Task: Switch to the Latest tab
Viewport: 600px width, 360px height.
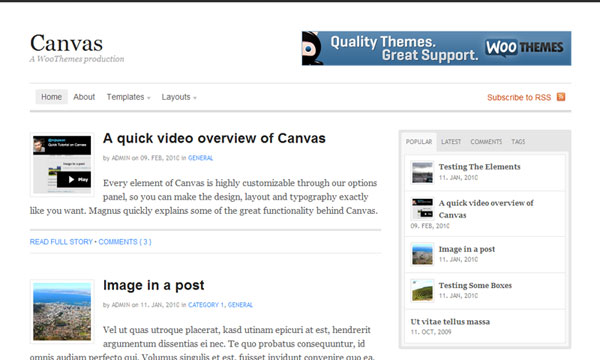Action: [451, 142]
